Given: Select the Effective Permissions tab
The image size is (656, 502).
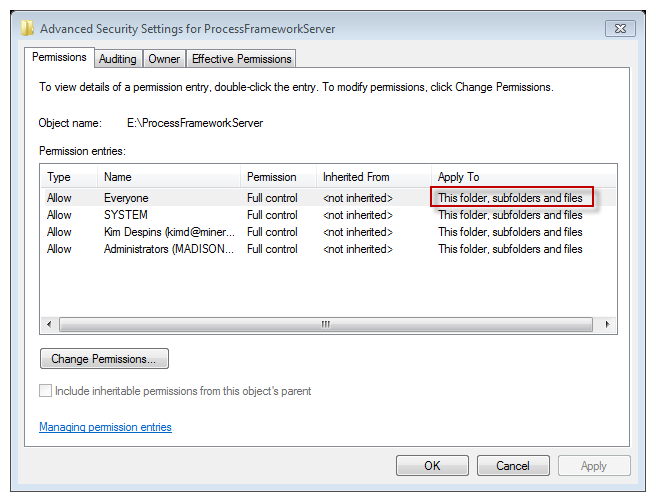Looking at the screenshot, I should tap(241, 59).
